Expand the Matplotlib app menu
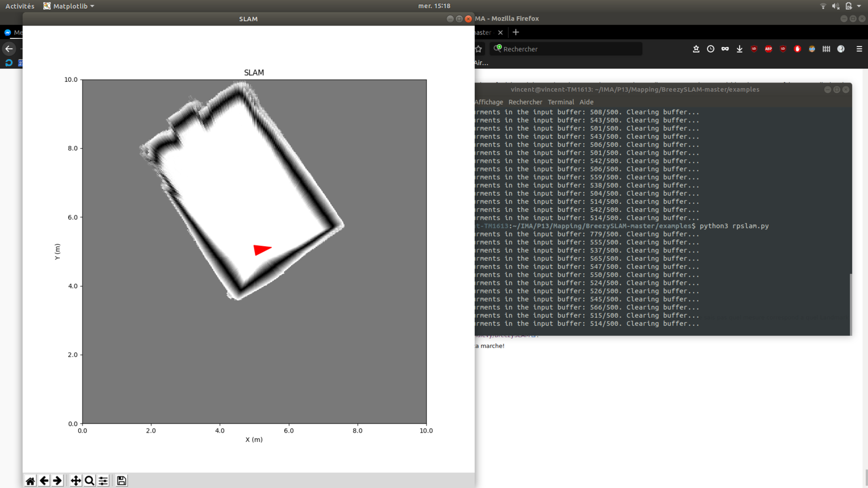The height and width of the screenshot is (488, 868). coord(69,6)
